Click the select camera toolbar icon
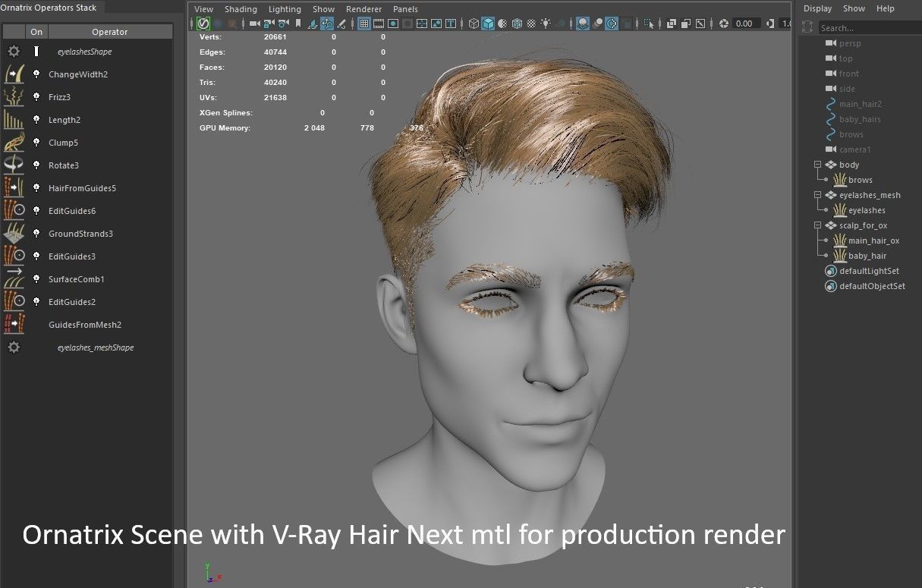 [x=255, y=24]
